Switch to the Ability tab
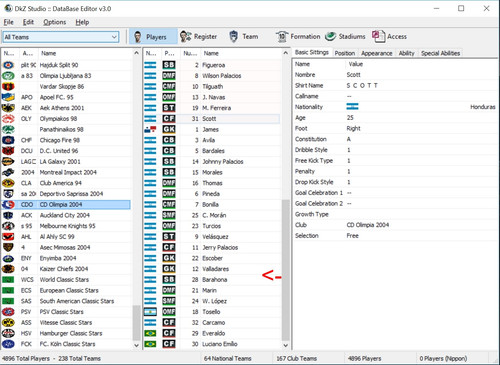Viewport: 500px width, 365px height. click(x=406, y=53)
